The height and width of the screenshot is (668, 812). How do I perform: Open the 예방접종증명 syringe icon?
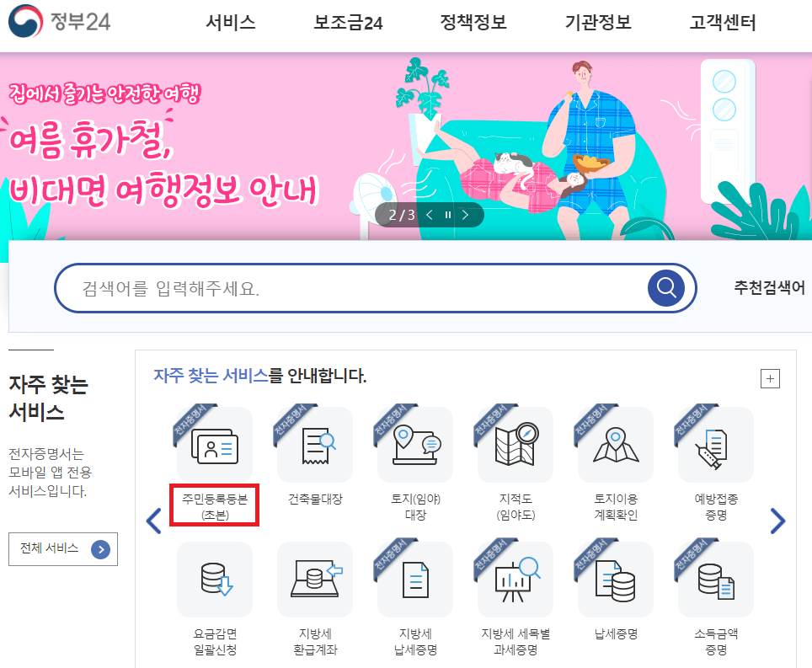tap(716, 444)
